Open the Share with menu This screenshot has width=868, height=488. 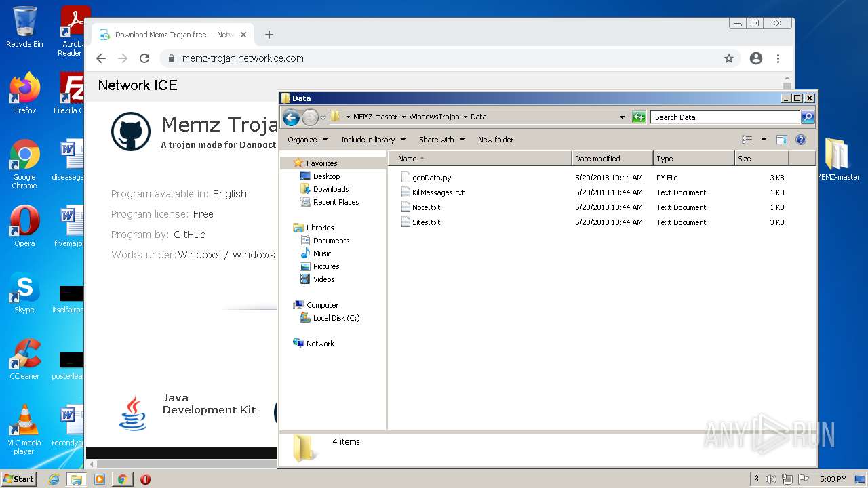[x=441, y=140]
